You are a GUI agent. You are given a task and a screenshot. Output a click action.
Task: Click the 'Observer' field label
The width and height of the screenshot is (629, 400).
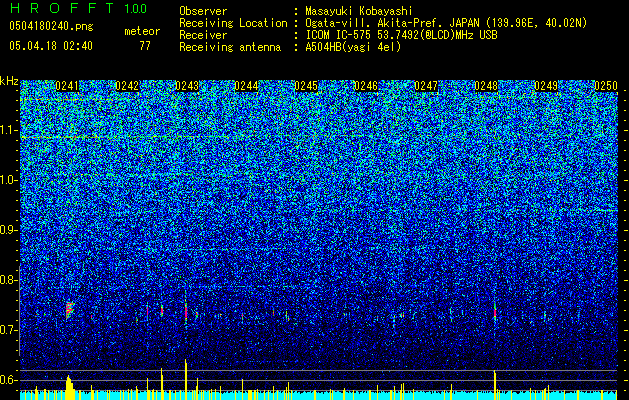coord(203,11)
